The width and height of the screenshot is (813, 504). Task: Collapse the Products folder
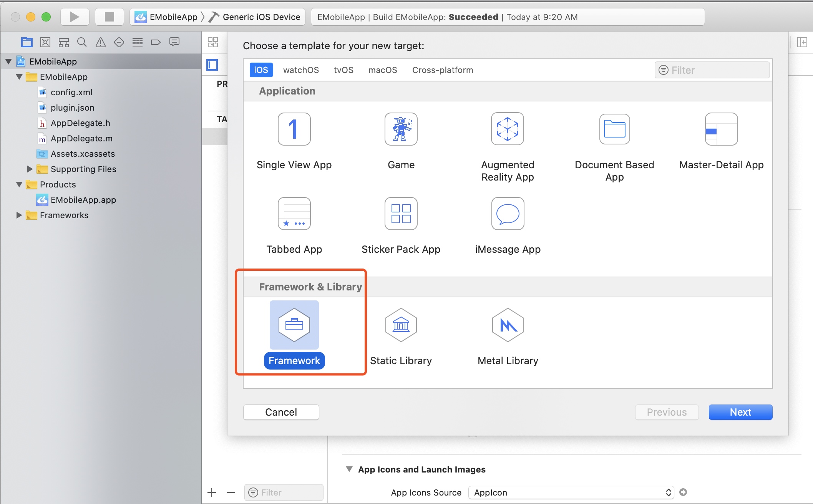(19, 184)
